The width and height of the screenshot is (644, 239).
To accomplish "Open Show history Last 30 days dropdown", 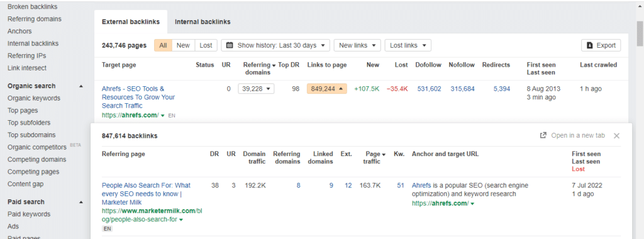I will tap(275, 45).
